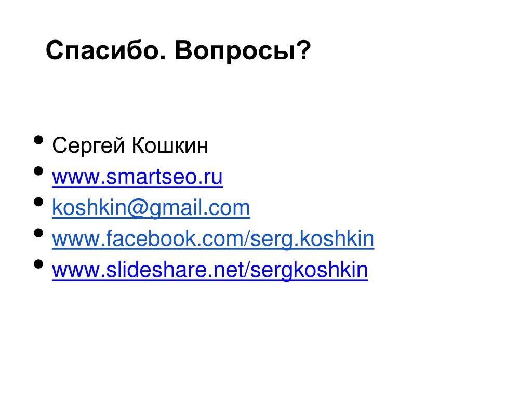
Task: Open the slideshare.net/sergkoshkin link
Action: click(x=210, y=270)
